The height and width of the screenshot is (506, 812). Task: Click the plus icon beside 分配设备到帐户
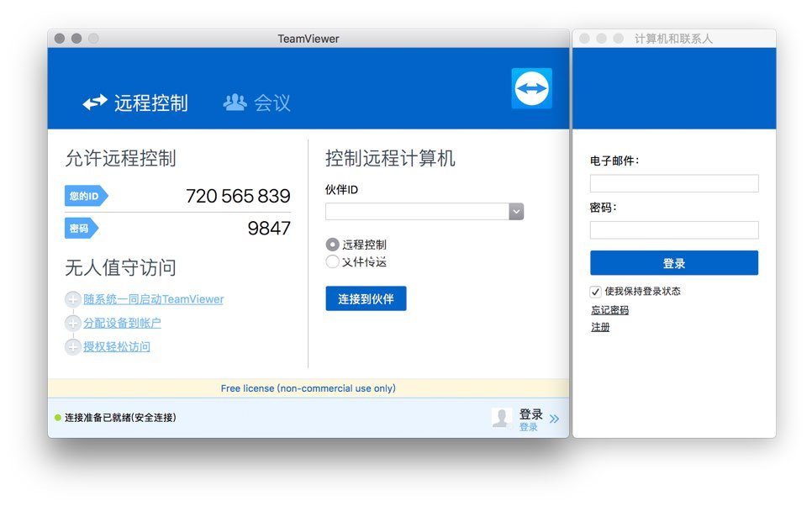coord(72,323)
